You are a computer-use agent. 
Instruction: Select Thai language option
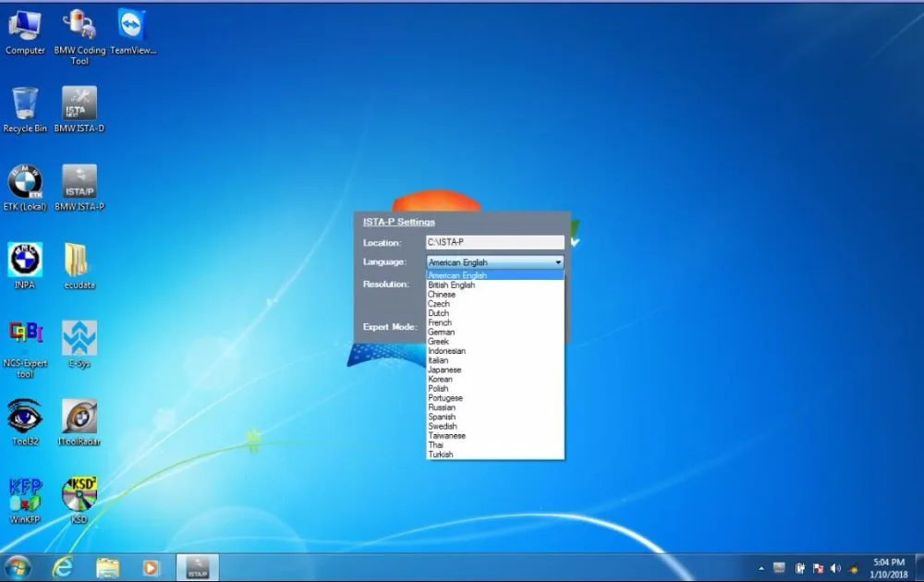pyautogui.click(x=495, y=444)
